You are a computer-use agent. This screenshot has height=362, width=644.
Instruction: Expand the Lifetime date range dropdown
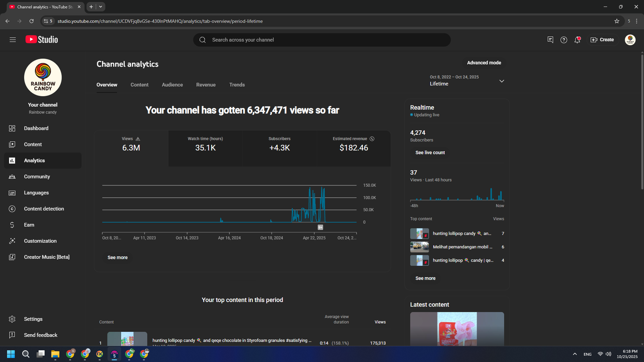point(502,81)
